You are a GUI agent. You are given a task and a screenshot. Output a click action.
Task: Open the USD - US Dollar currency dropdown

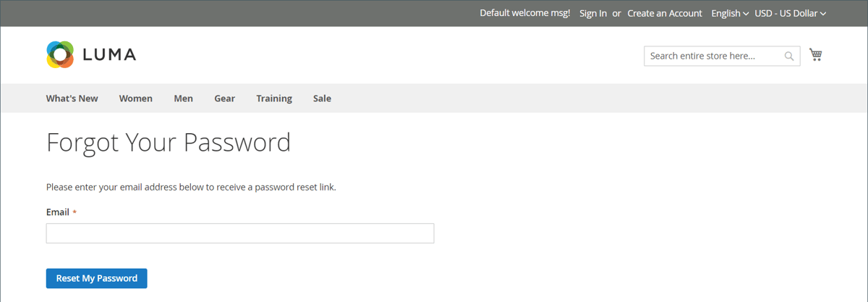click(x=790, y=13)
